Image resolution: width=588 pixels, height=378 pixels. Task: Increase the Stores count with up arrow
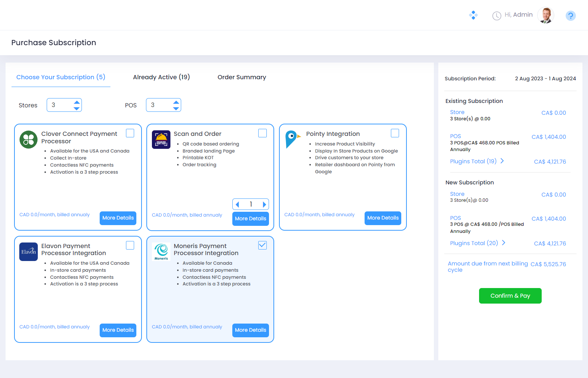tap(77, 102)
